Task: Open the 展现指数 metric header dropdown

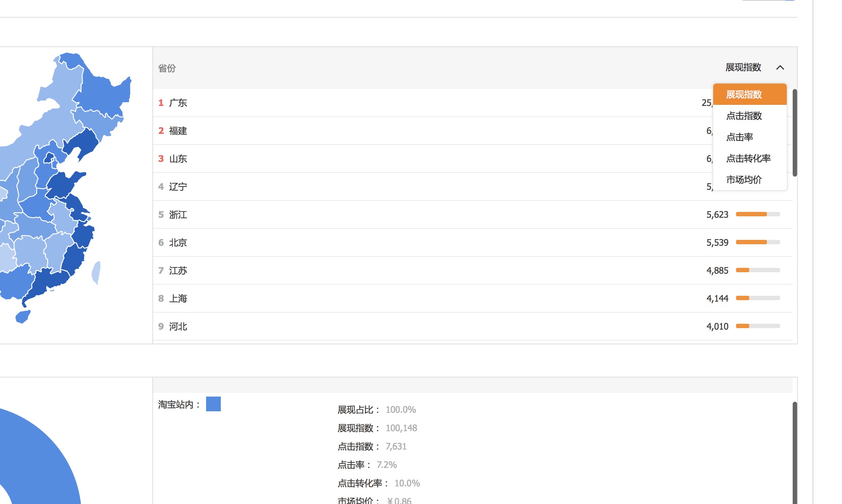Action: 743,68
